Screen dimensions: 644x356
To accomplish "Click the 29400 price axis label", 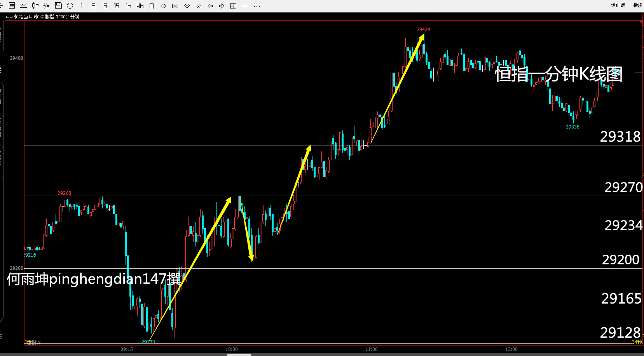I will tap(16, 58).
